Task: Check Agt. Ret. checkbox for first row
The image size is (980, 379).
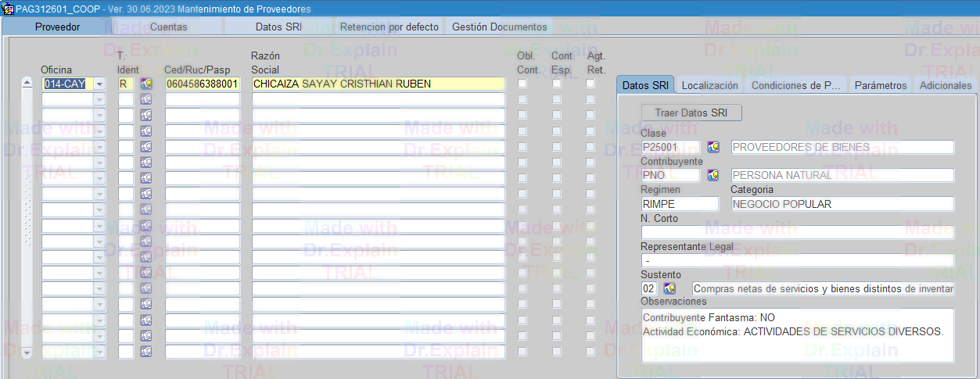Action: [x=591, y=84]
